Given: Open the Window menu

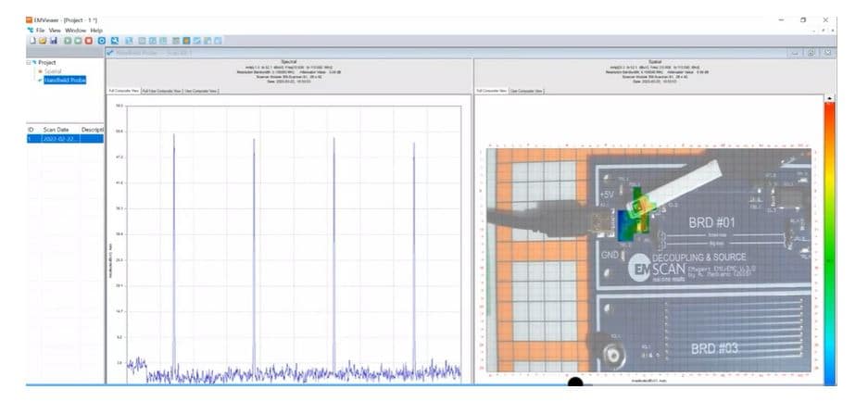Looking at the screenshot, I should (75, 30).
